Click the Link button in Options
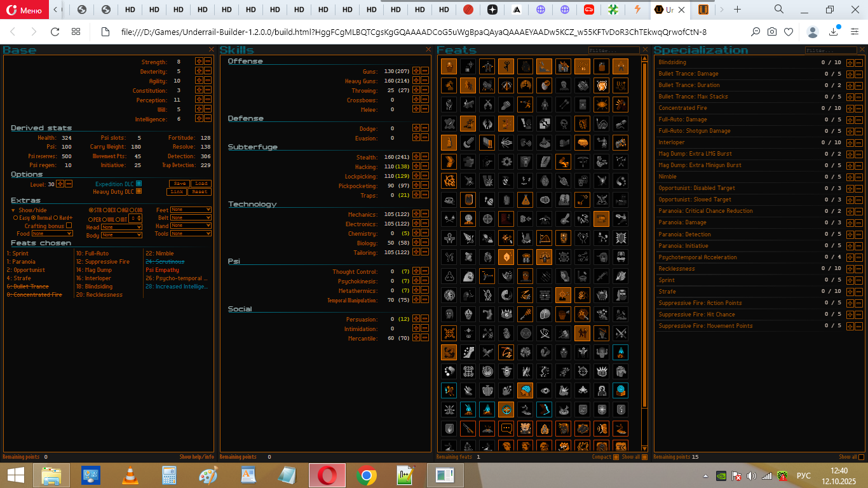 pos(177,191)
